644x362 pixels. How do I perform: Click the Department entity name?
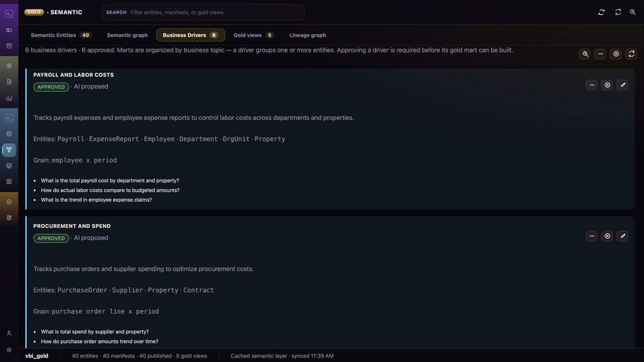(x=199, y=139)
